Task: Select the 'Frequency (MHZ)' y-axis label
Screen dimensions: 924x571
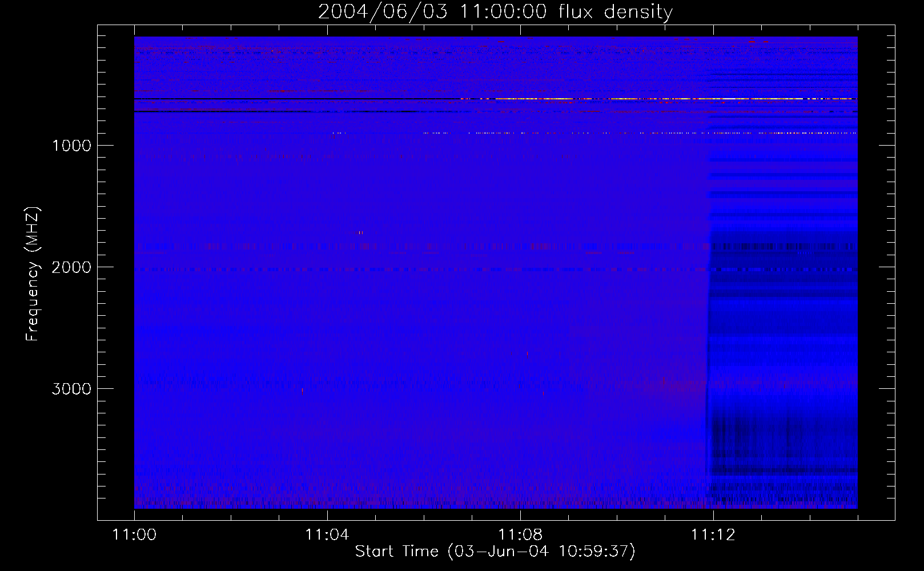Action: coord(33,274)
